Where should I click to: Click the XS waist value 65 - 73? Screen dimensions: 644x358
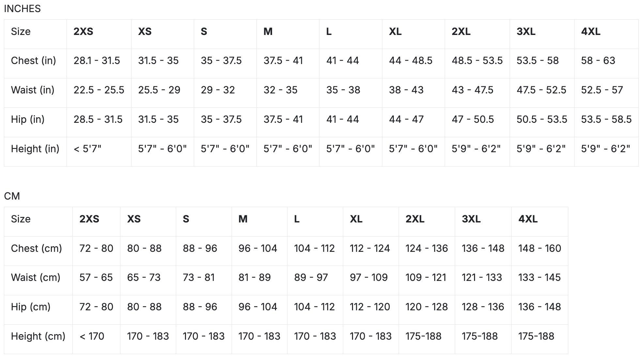[144, 278]
